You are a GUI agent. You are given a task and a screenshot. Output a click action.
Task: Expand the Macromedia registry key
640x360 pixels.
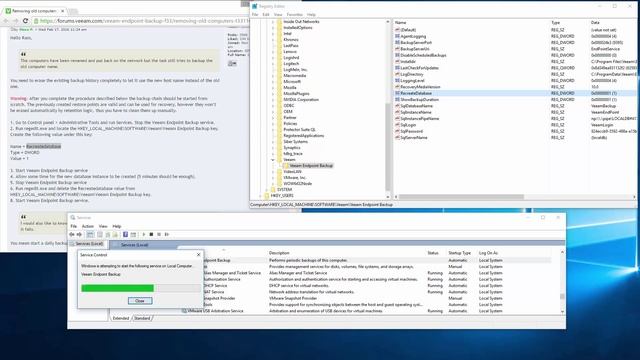pyautogui.click(x=273, y=76)
